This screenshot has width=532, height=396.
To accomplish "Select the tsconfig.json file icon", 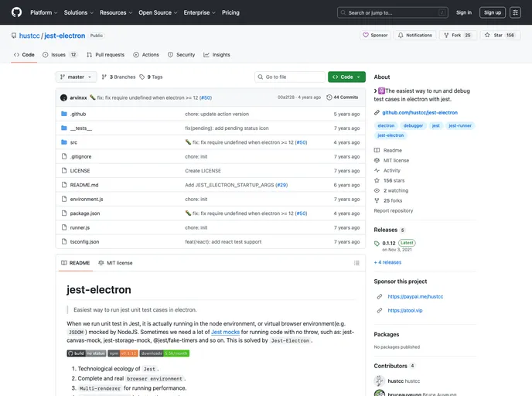I will (63, 241).
